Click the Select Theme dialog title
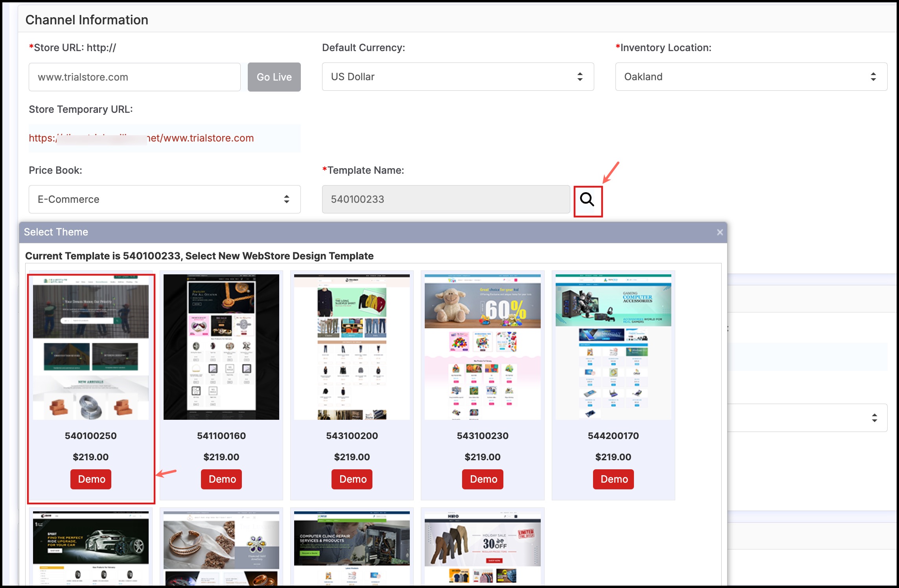The width and height of the screenshot is (899, 588). click(56, 232)
